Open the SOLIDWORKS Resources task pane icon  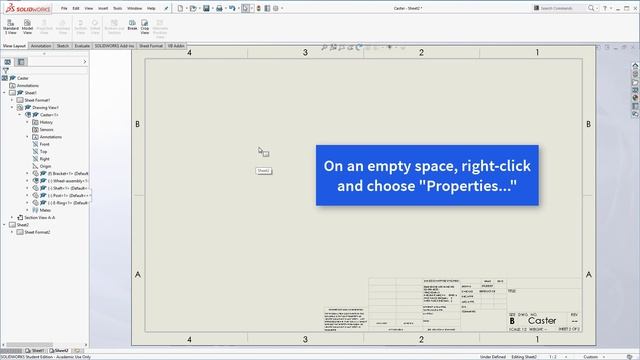(635, 66)
